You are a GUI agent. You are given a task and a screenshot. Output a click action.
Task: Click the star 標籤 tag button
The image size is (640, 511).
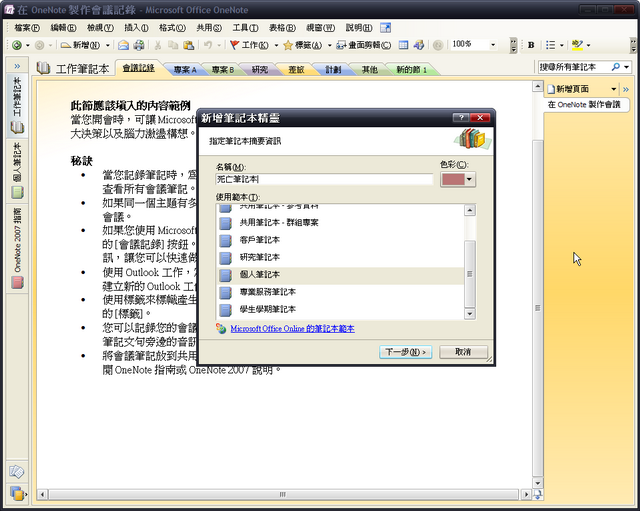point(302,45)
